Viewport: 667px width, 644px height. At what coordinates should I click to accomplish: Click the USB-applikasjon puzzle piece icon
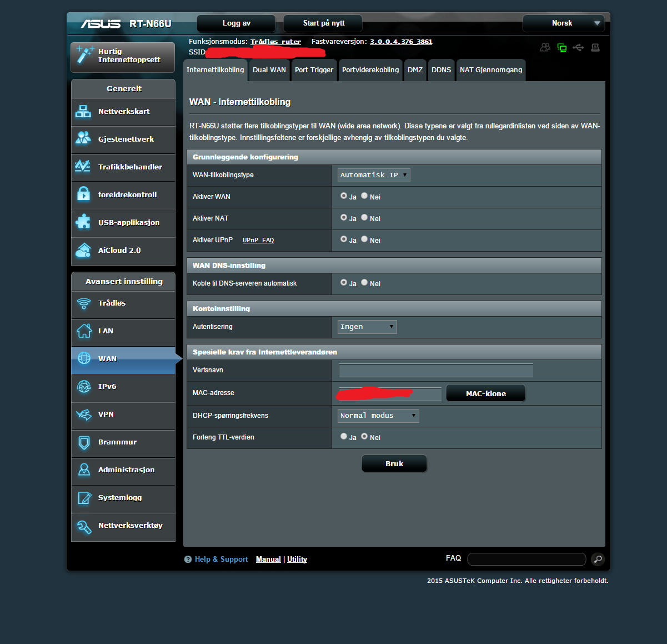(83, 222)
